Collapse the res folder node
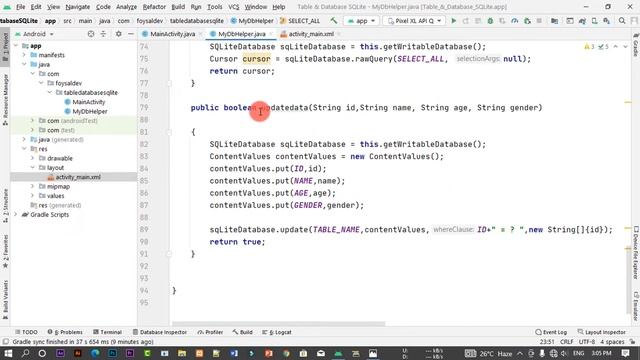 tap(24, 149)
